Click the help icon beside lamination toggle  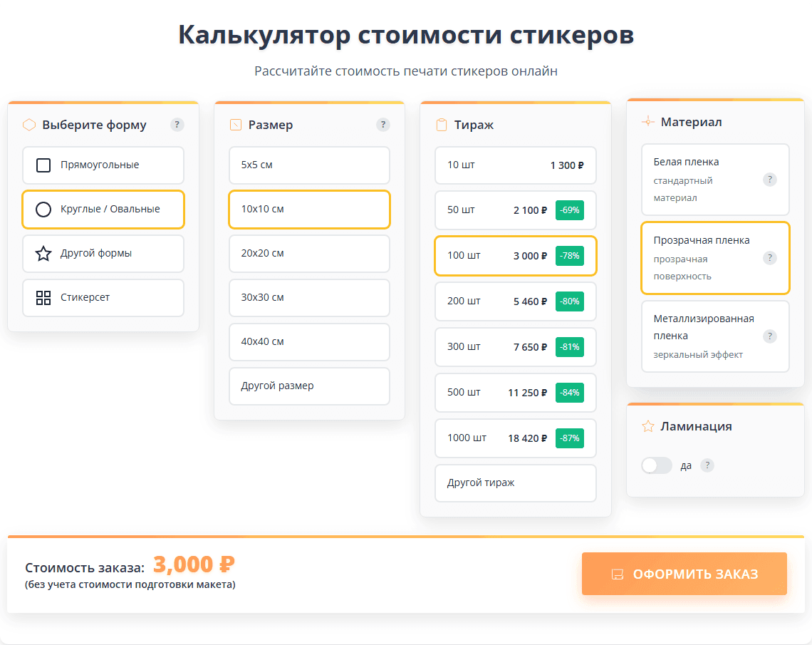(707, 465)
